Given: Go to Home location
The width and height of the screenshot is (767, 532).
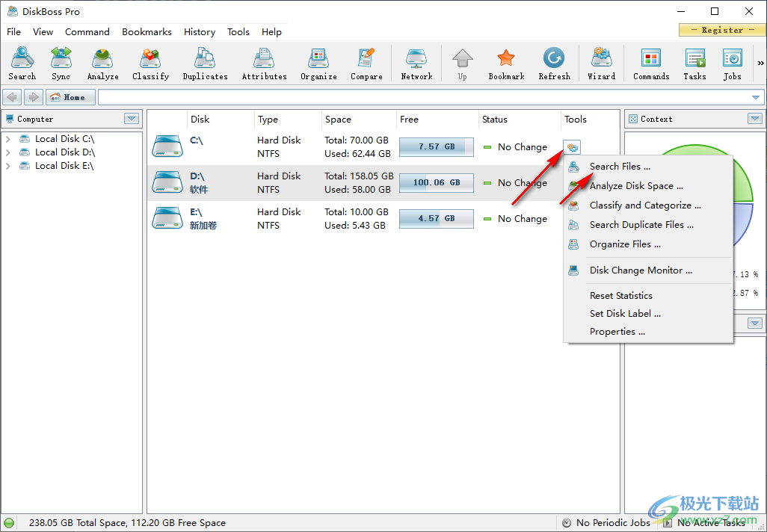Looking at the screenshot, I should (x=70, y=97).
